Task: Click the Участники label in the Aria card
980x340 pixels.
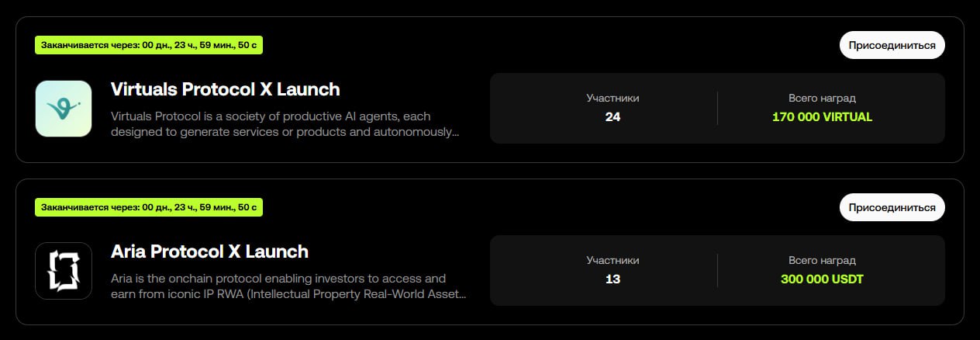Action: pyautogui.click(x=612, y=261)
